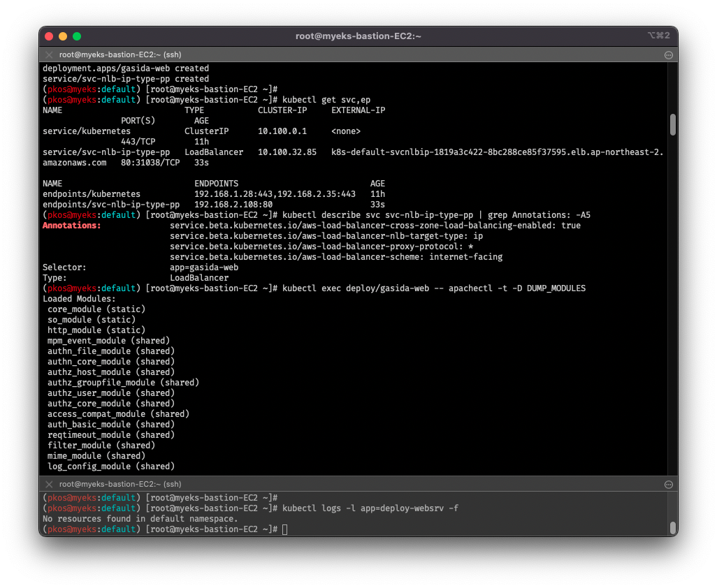Click the red Annotations: label
717x588 pixels.
(x=71, y=226)
